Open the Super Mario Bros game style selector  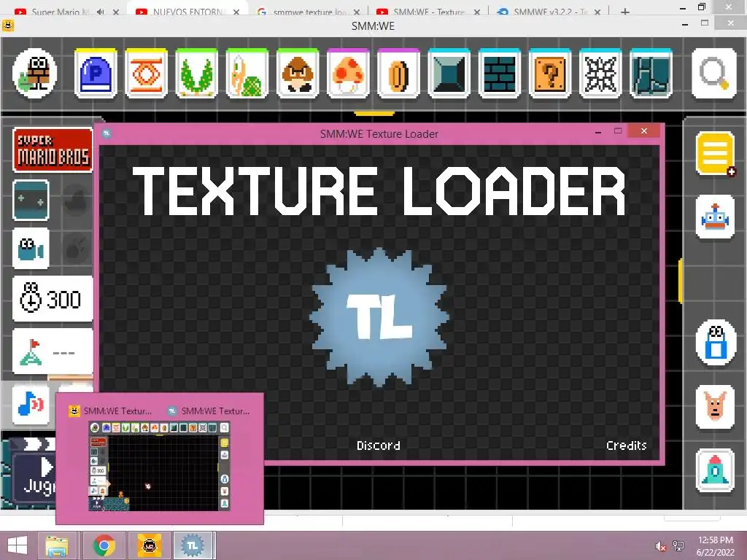(53, 149)
